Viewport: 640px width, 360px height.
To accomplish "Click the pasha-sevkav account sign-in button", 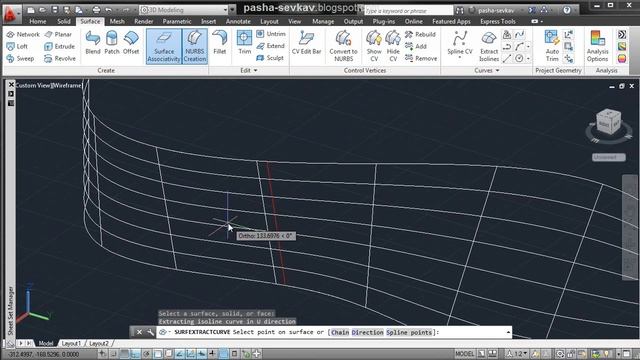I will (x=496, y=10).
